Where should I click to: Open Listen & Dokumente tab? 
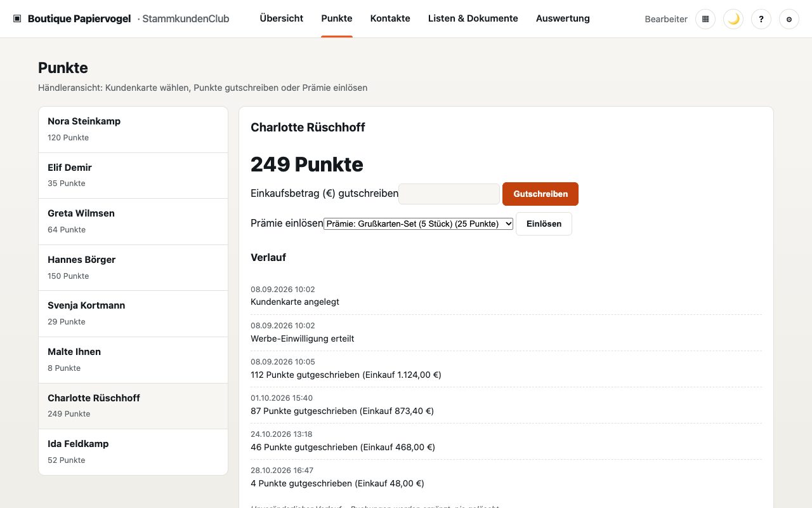point(473,18)
